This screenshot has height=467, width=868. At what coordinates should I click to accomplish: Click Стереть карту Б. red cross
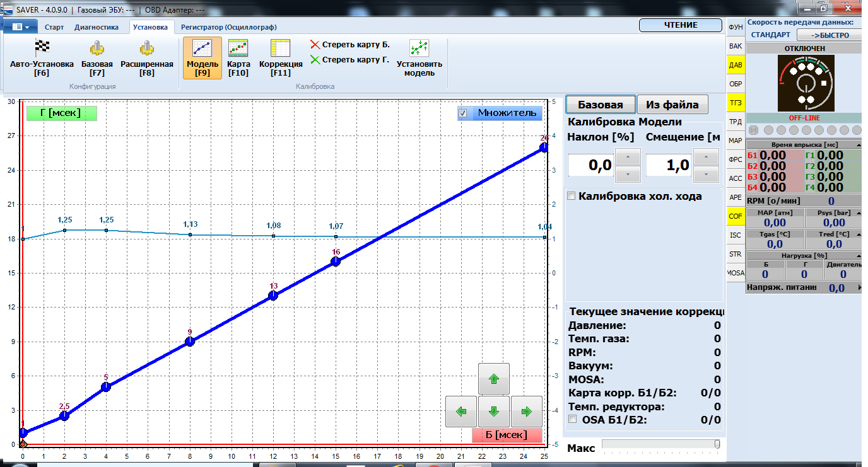pos(315,45)
